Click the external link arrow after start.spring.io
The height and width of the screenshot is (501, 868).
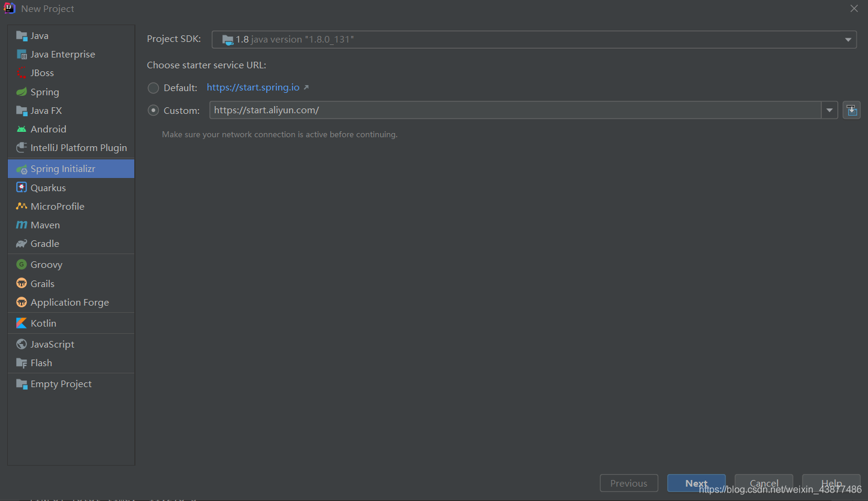coord(306,87)
